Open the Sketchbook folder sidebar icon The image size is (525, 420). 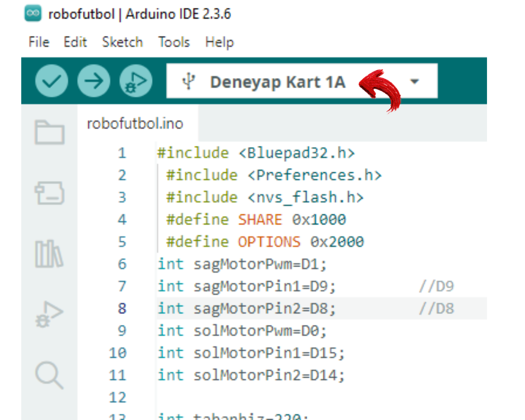(x=49, y=132)
